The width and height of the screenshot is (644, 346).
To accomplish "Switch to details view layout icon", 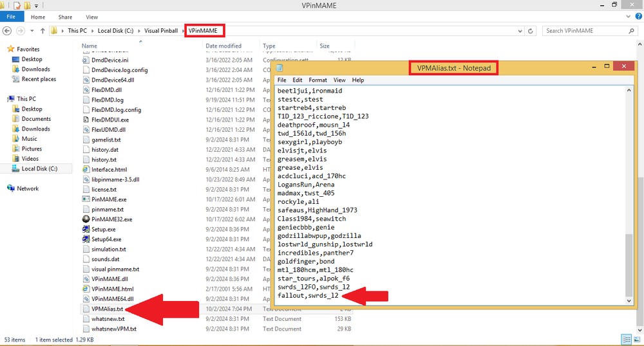I will click(627, 340).
